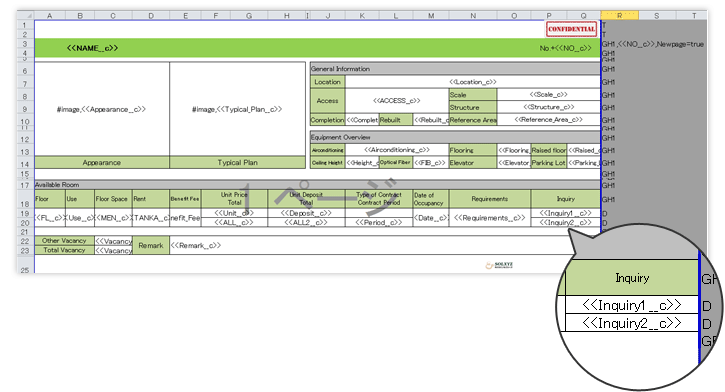
Task: Select the Rent column heading
Action: [x=151, y=199]
